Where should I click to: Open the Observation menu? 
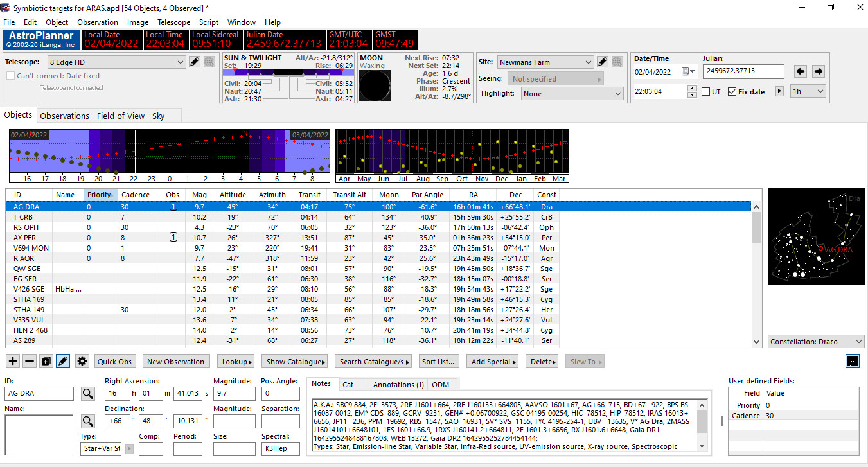(x=98, y=22)
